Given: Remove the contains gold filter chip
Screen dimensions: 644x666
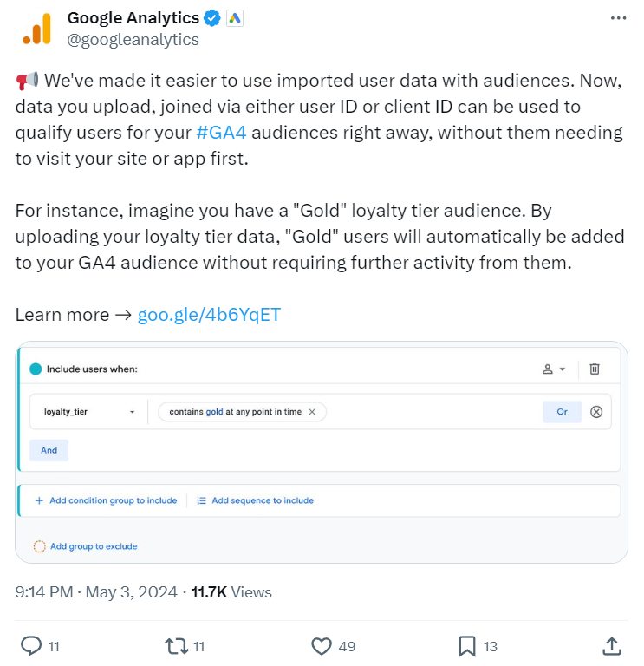Looking at the screenshot, I should [x=312, y=412].
